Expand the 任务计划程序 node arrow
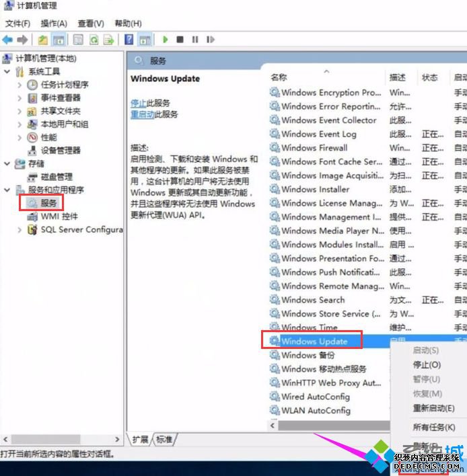This screenshot has height=476, width=467. point(20,85)
